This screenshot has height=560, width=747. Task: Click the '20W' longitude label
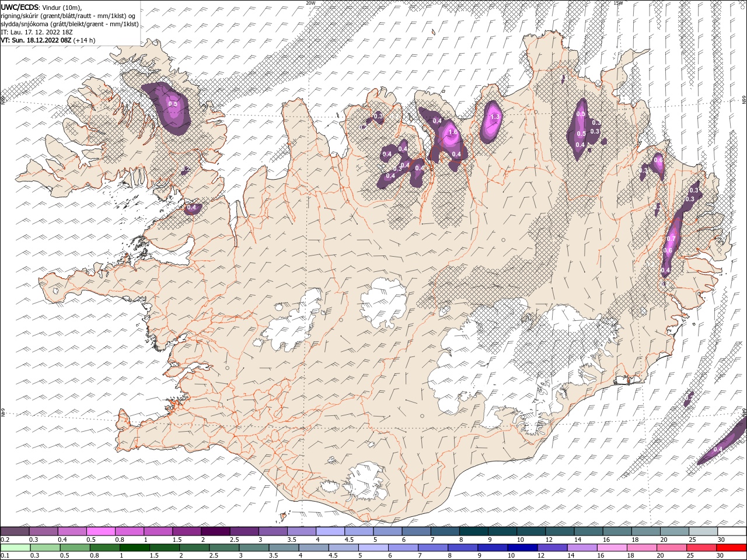click(310, 2)
